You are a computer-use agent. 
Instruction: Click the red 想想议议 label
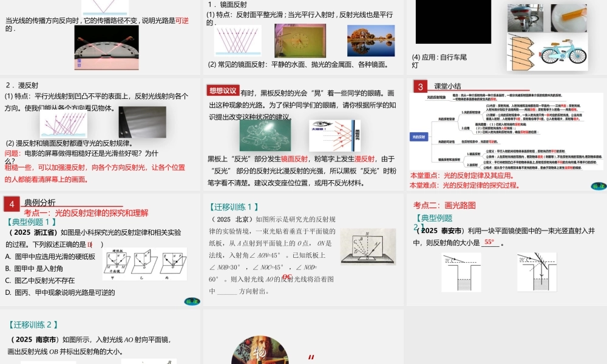tap(223, 90)
